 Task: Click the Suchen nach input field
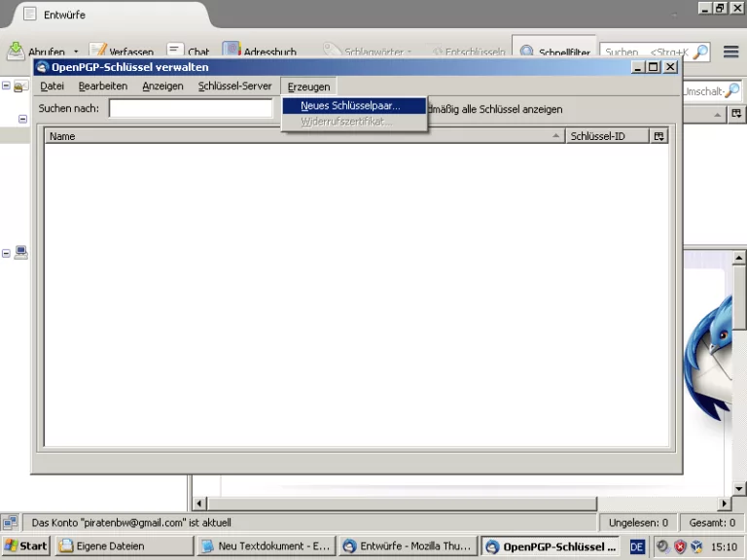coord(191,108)
